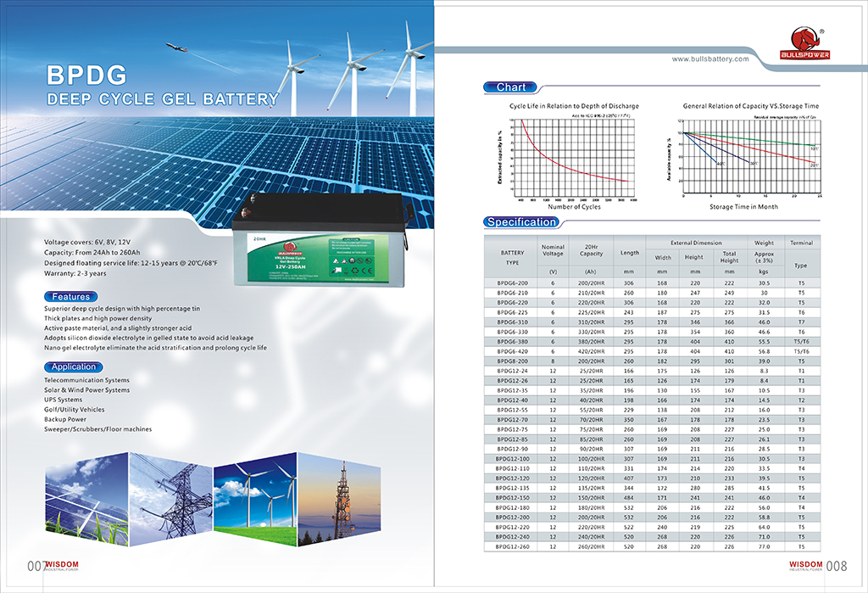The image size is (868, 593).
Task: Click the BULLSPOWER bull logo beside the website URL
Action: (x=805, y=43)
